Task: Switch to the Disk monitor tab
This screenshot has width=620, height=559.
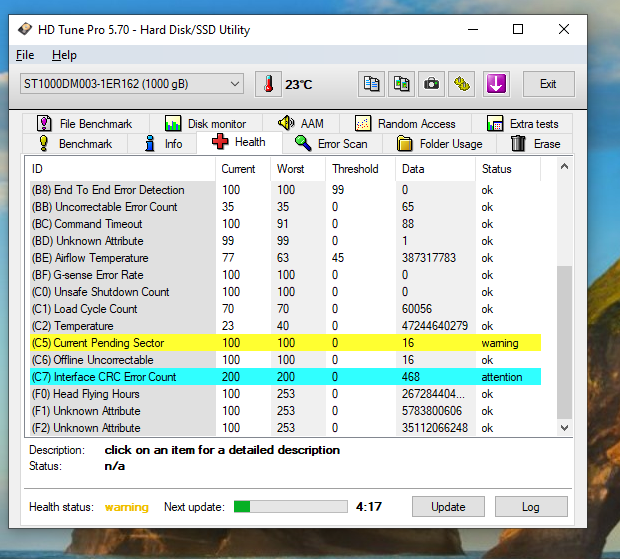Action: tap(206, 124)
